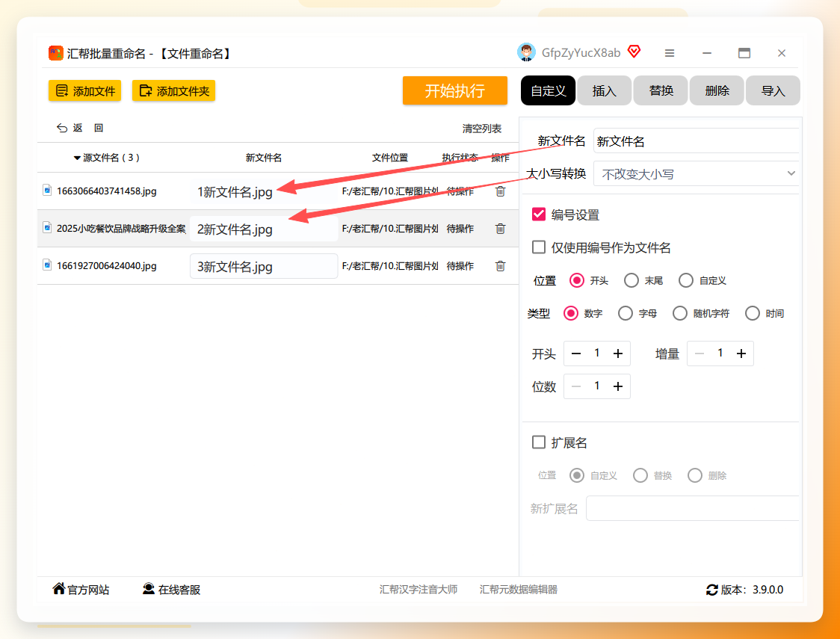Increase the 位数 digit count with plus

coord(618,386)
